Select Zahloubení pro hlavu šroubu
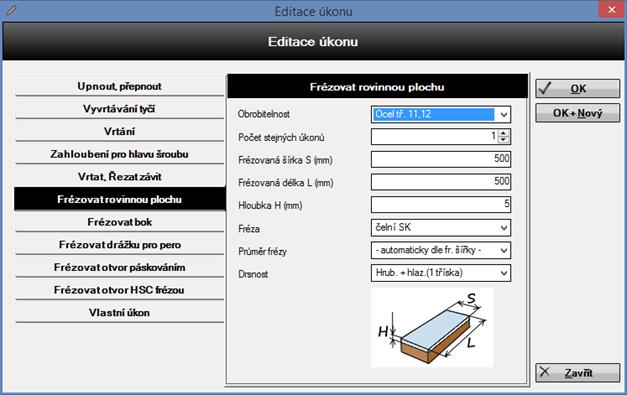This screenshot has width=627, height=395. pos(120,154)
